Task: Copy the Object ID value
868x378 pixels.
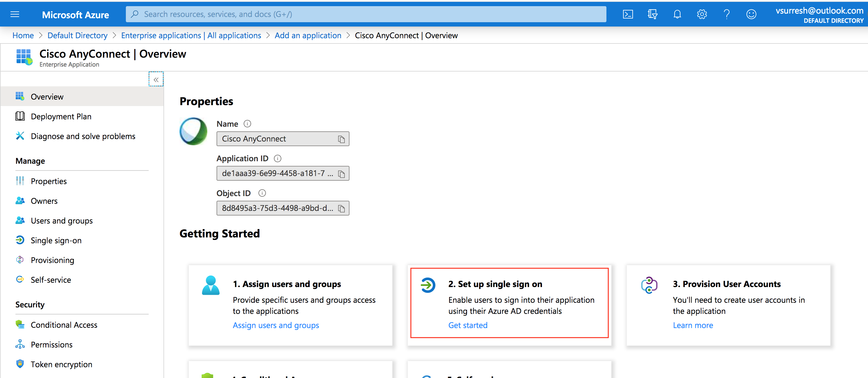Action: tap(342, 208)
